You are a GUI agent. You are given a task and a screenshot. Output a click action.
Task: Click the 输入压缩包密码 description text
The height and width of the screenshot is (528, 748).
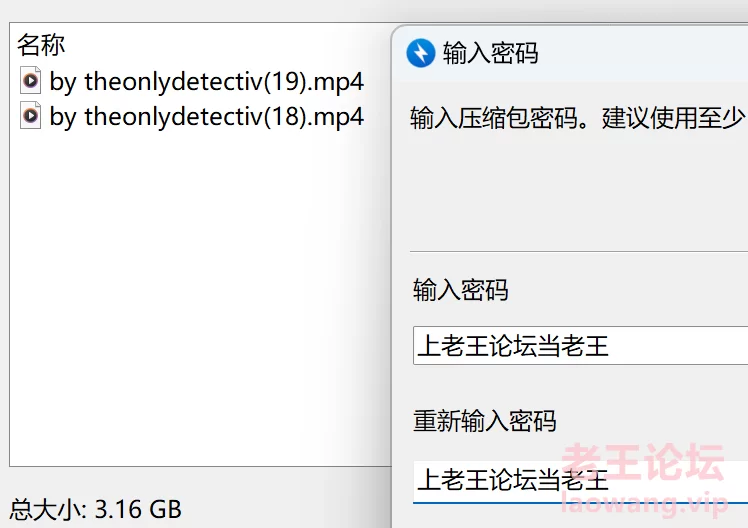pos(578,118)
